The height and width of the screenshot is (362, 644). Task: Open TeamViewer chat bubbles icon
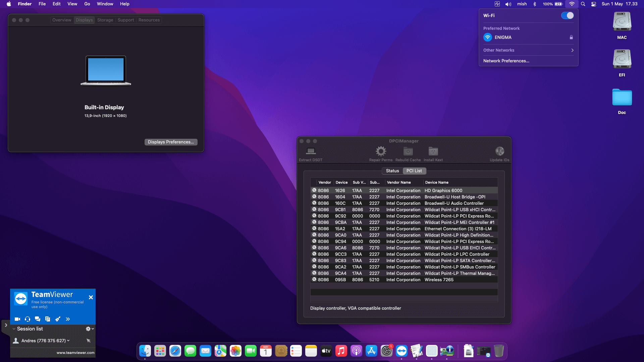coord(38,319)
